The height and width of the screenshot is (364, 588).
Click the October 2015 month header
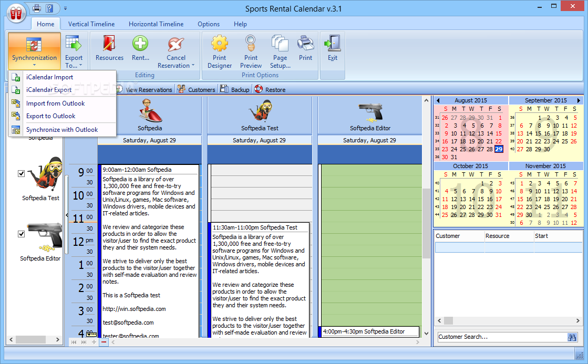pyautogui.click(x=471, y=166)
